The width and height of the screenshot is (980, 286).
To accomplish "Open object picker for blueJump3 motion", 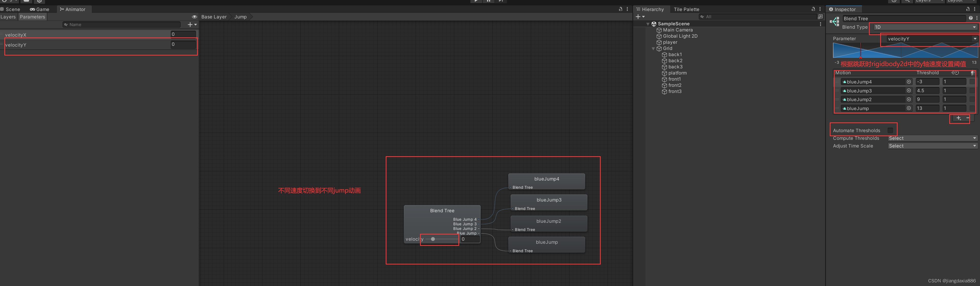I will coord(909,91).
